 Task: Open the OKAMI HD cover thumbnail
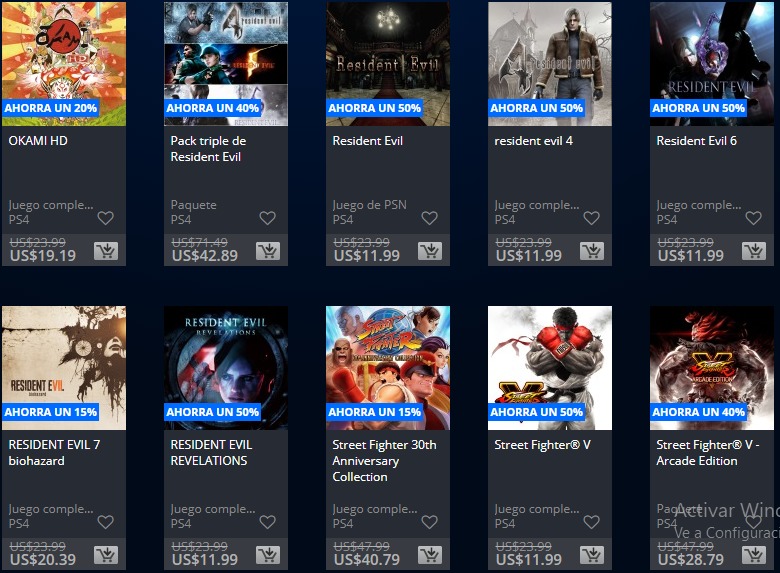point(64,64)
